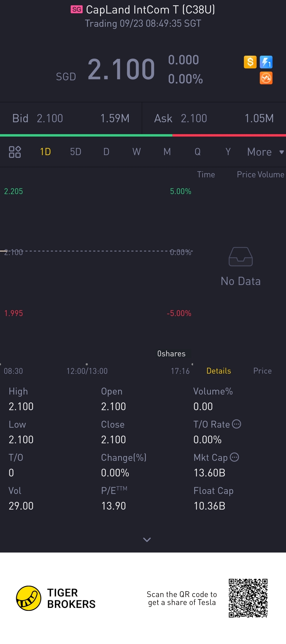The height and width of the screenshot is (644, 286).
Task: Switch to the Details panel tab
Action: [218, 371]
